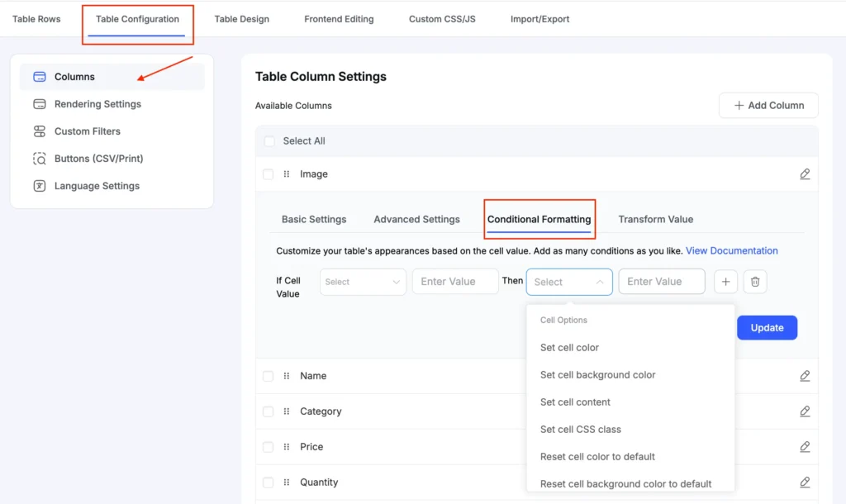Click the drag handle beside Image column
The width and height of the screenshot is (846, 504).
click(287, 174)
